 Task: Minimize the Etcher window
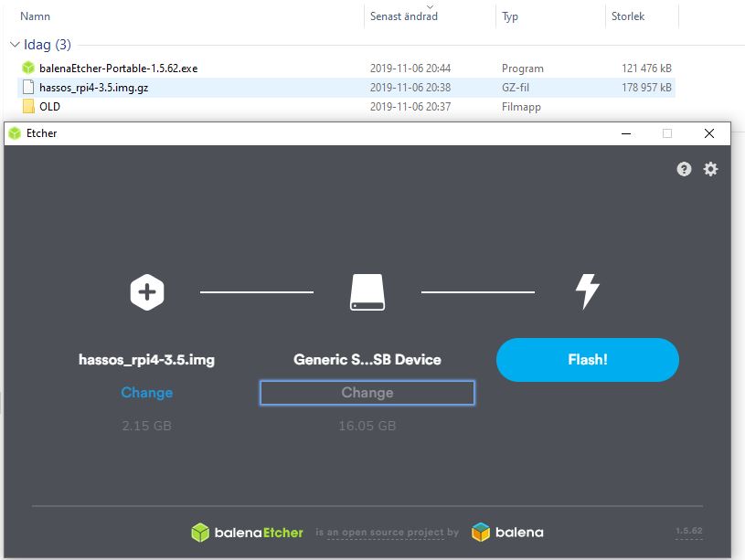click(626, 133)
